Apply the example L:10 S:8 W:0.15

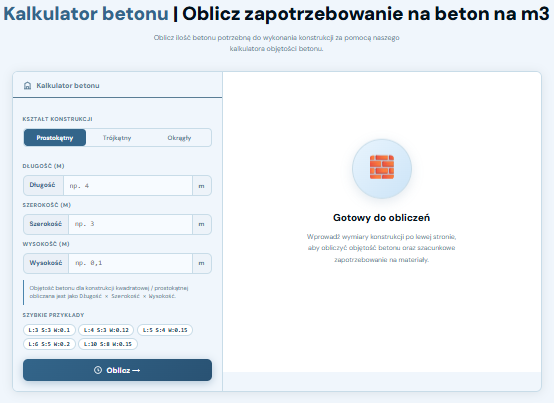(x=108, y=344)
